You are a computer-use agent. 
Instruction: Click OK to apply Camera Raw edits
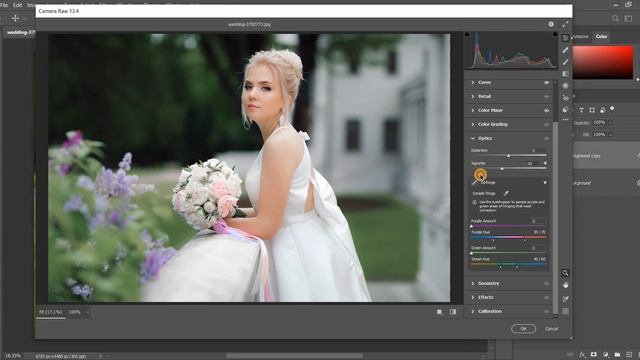523,329
